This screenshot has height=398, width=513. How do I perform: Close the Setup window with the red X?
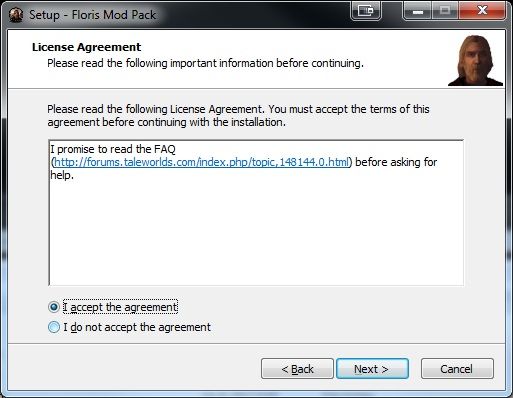click(x=482, y=11)
